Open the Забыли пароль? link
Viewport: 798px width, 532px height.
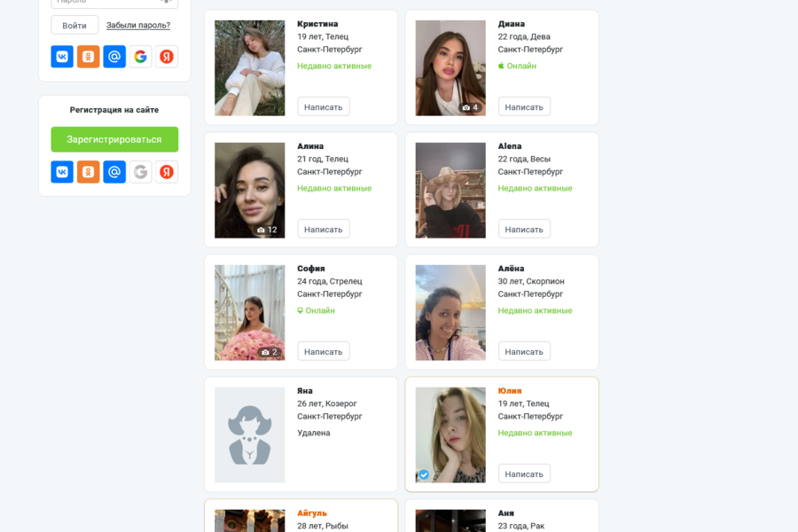[138, 26]
